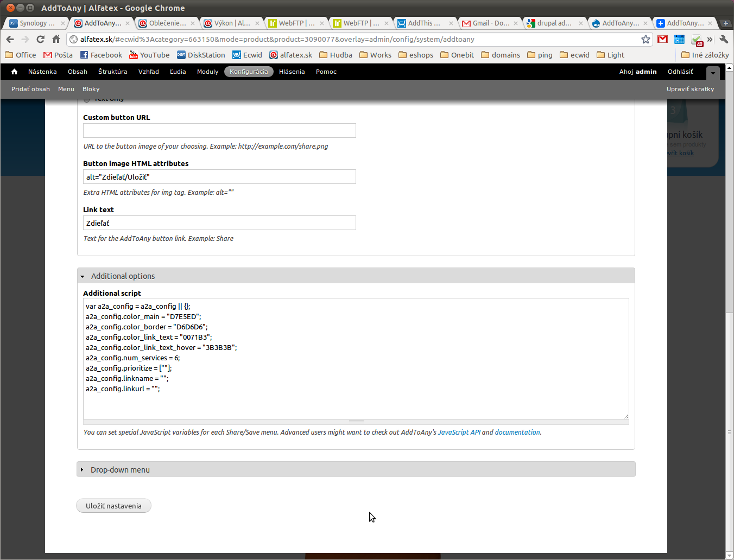Focus the Custom button URL field
The width and height of the screenshot is (734, 560).
(219, 130)
